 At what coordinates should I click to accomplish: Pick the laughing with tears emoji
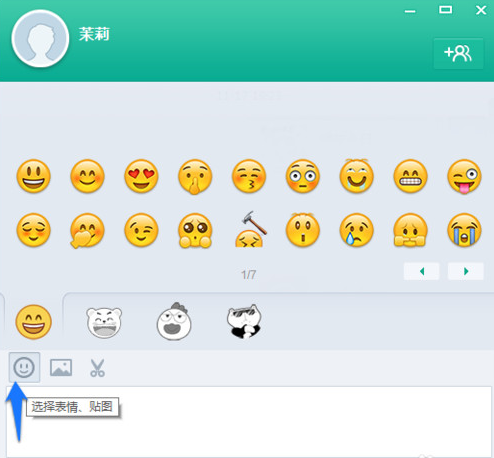(x=357, y=176)
